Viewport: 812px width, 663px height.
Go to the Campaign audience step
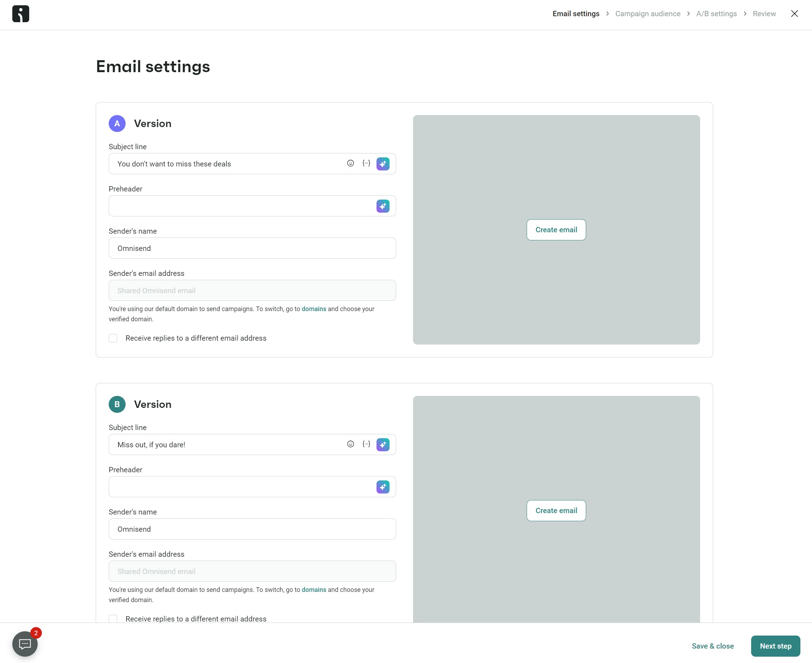(647, 13)
